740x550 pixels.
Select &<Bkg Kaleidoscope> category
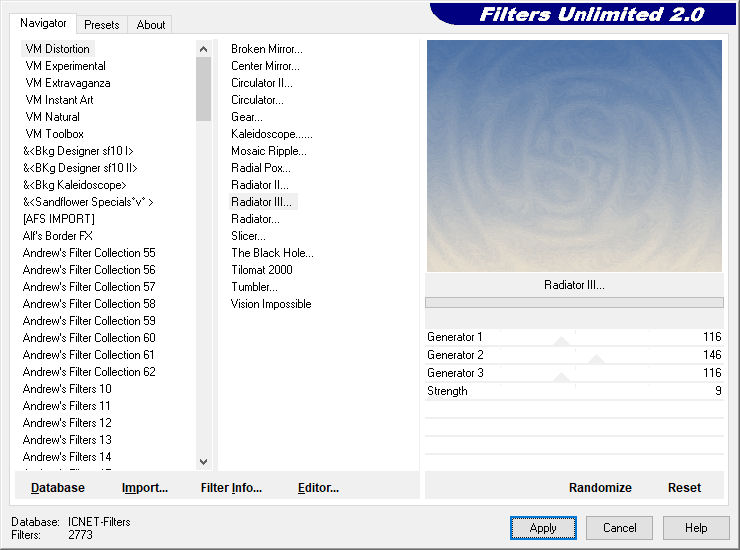[x=75, y=185]
